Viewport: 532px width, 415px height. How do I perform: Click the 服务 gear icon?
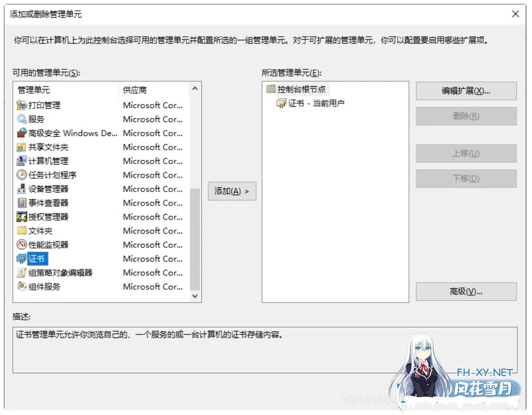click(22, 119)
